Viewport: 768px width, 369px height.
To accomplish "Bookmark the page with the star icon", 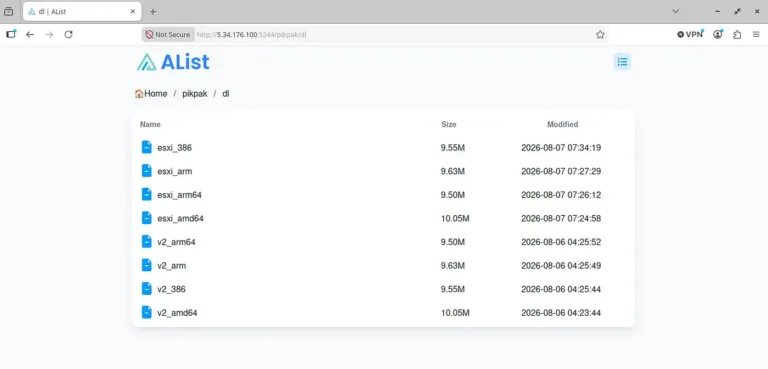I will click(x=600, y=34).
